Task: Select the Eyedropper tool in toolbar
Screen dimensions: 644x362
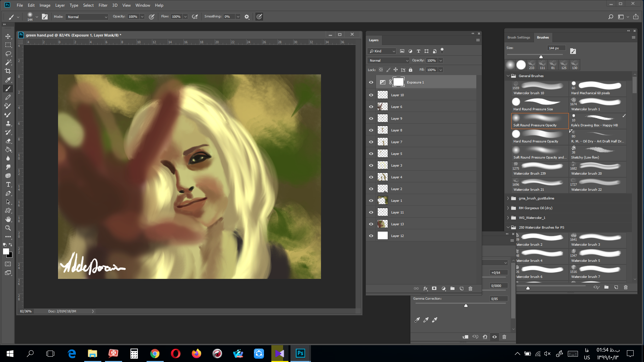Action: pos(8,80)
